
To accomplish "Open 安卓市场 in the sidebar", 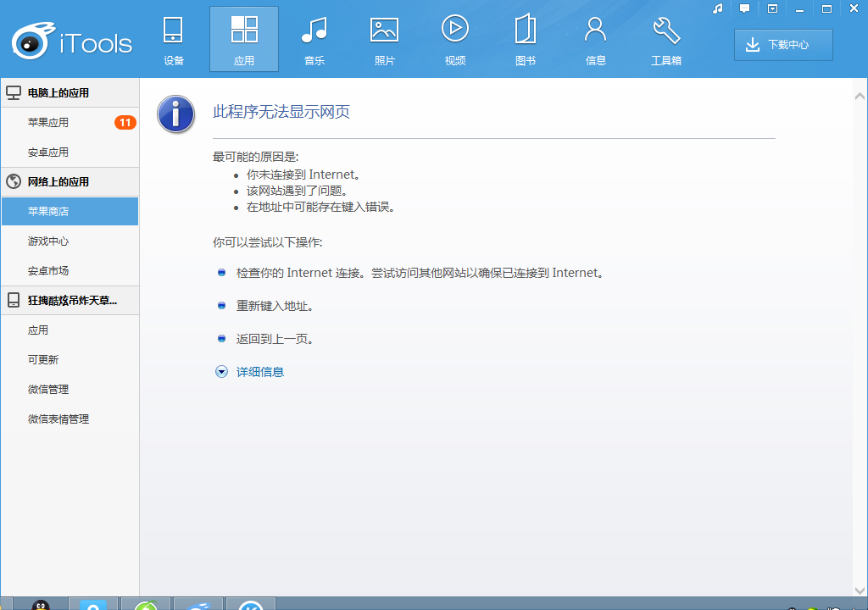I will [x=70, y=271].
